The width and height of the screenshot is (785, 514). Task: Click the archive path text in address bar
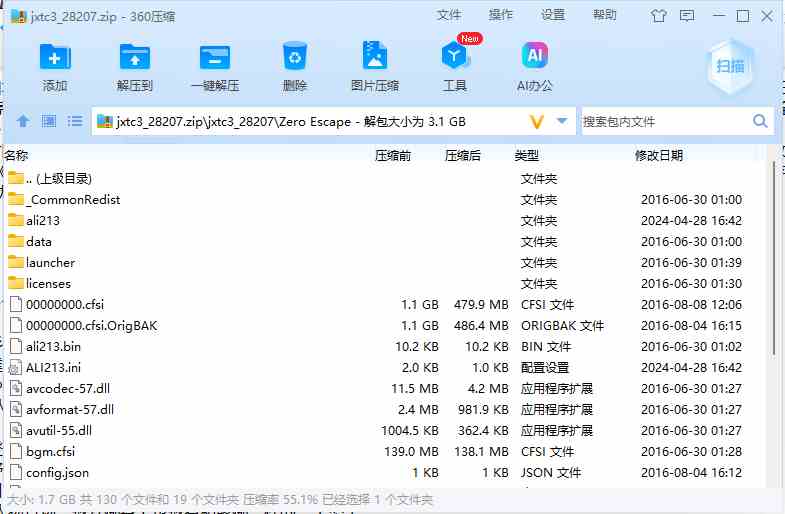click(291, 122)
